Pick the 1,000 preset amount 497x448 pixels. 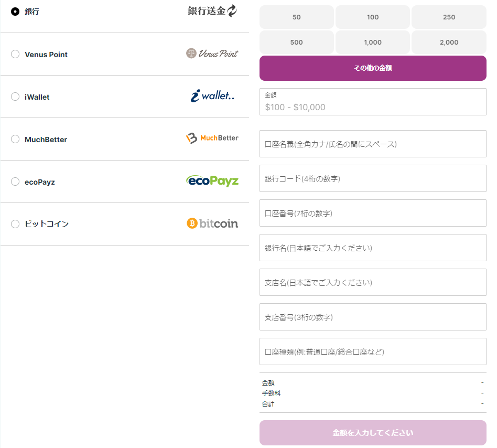(x=372, y=42)
